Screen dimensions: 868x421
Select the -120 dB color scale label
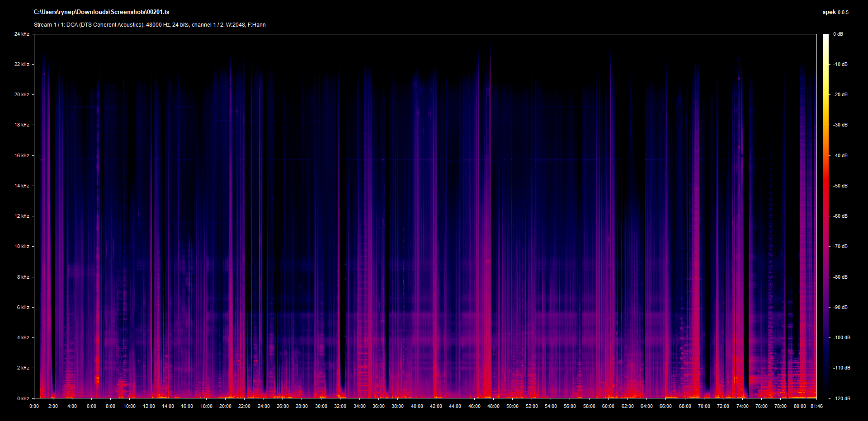841,398
